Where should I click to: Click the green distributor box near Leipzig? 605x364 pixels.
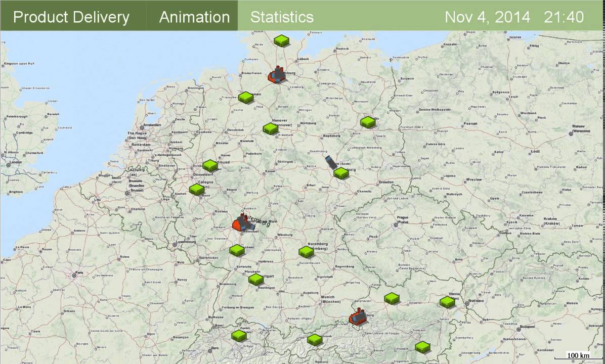(x=341, y=173)
